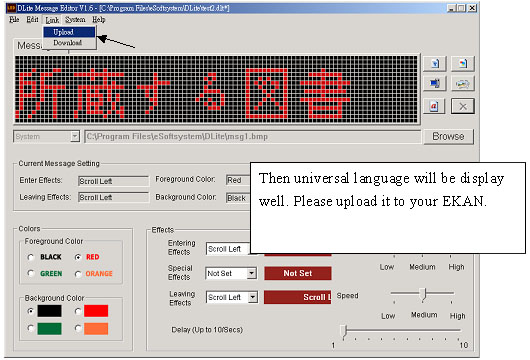Click the Browse button
Image resolution: width=530 pixels, height=360 pixels.
coord(448,136)
